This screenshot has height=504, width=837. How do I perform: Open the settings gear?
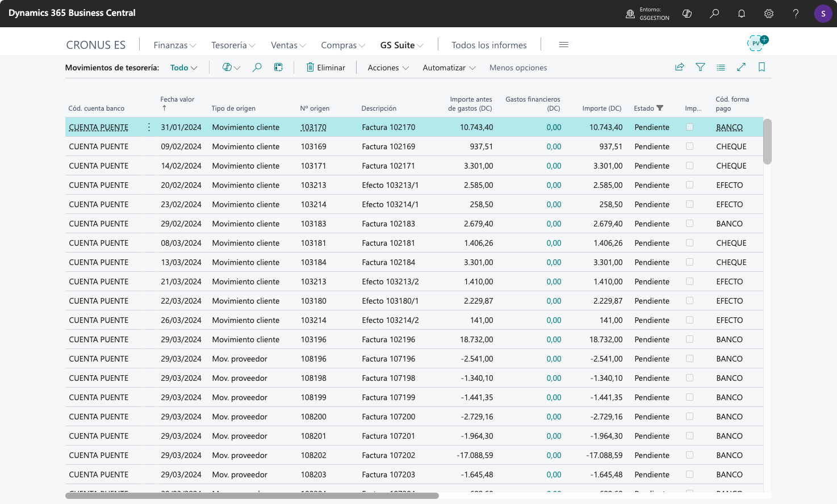[x=769, y=14]
